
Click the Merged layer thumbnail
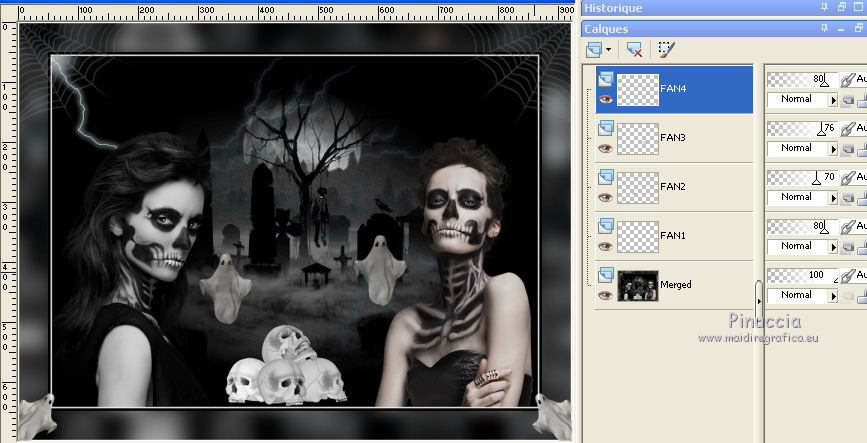[x=638, y=285]
